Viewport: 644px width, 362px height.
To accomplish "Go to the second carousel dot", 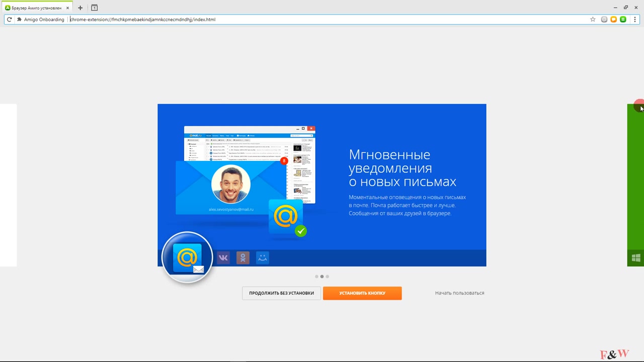I will click(x=322, y=277).
